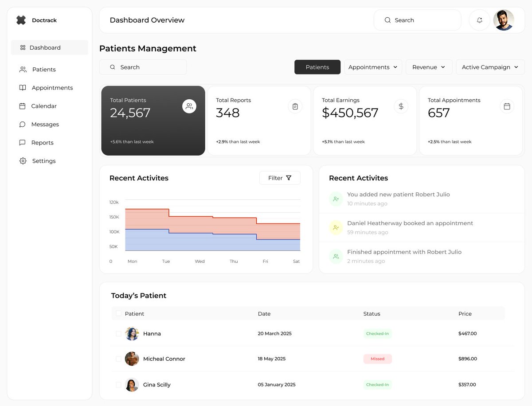Toggle the select-all checkbox in table header
The height and width of the screenshot is (406, 532).
click(118, 313)
